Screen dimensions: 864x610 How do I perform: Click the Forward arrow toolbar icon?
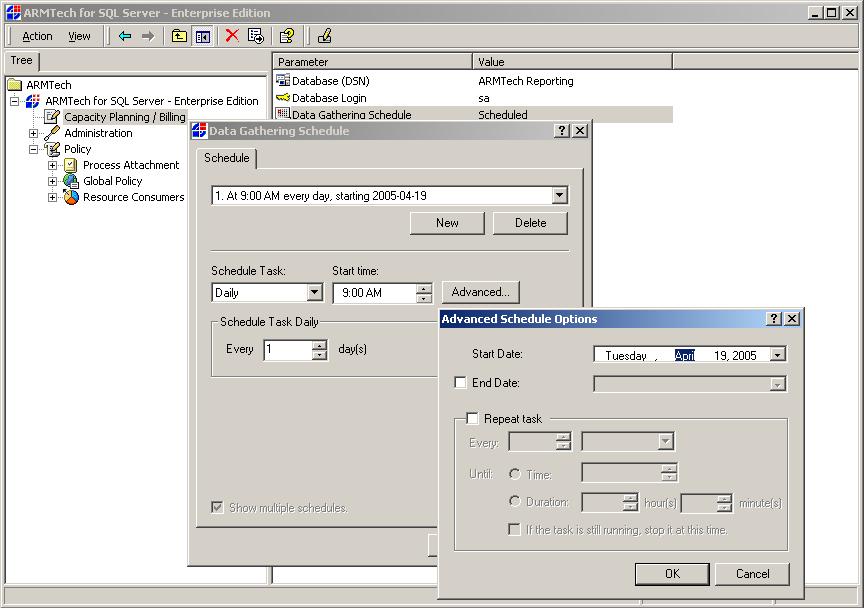pos(148,36)
